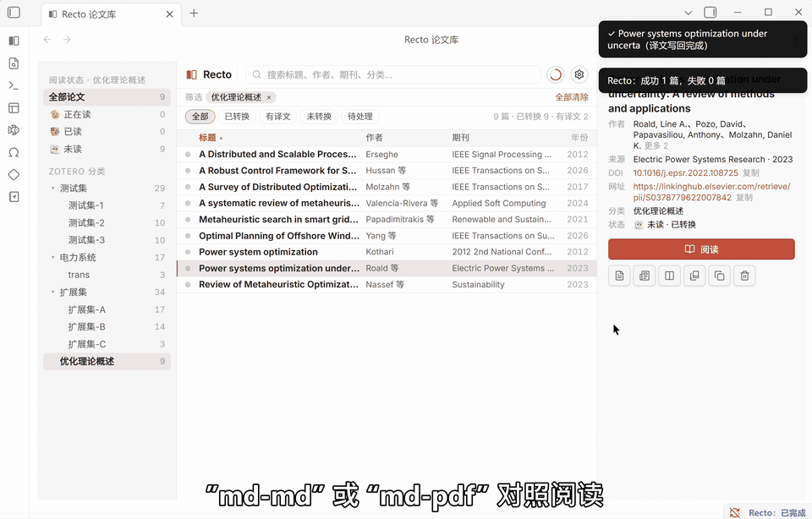Open the tab list dropdown chevron
Screen dimensions: 812x519
[688, 13]
